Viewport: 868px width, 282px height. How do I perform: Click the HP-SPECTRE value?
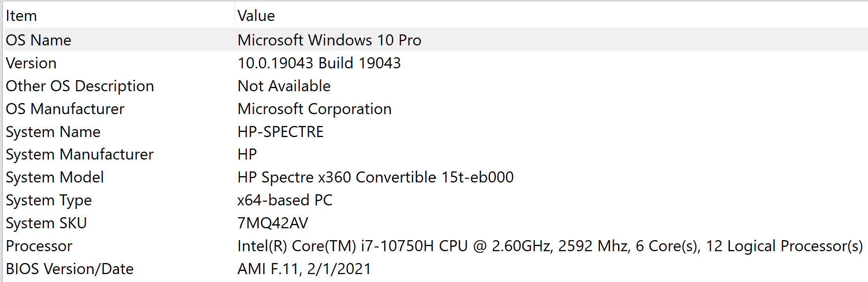pyautogui.click(x=281, y=132)
